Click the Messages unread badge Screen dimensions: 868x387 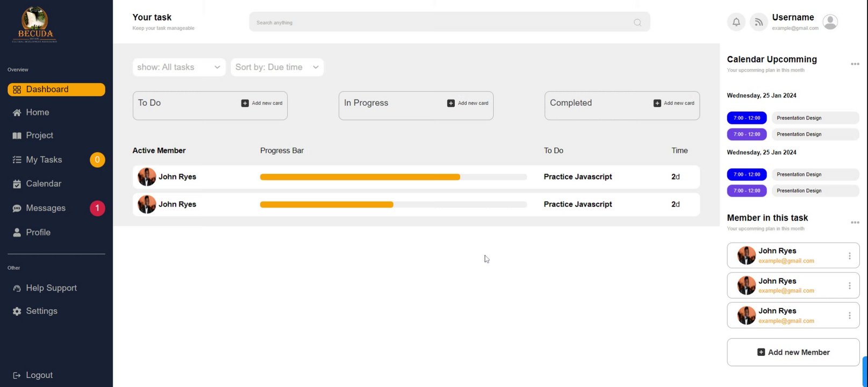tap(97, 208)
